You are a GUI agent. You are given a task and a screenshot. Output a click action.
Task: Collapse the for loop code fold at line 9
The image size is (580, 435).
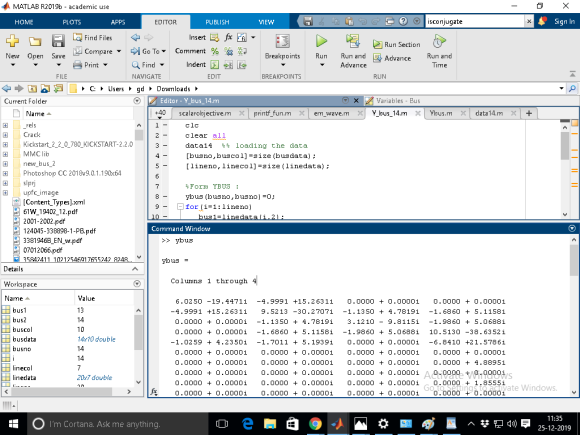[x=180, y=206]
